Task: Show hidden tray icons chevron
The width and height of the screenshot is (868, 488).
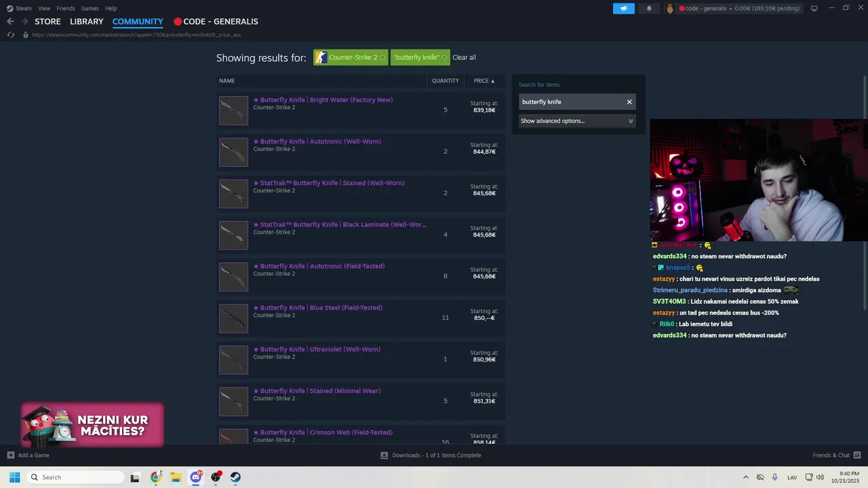Action: point(746,477)
